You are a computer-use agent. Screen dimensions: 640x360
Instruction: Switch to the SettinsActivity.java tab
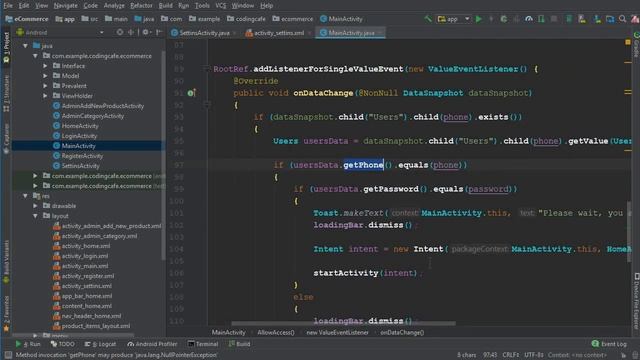pyautogui.click(x=204, y=33)
